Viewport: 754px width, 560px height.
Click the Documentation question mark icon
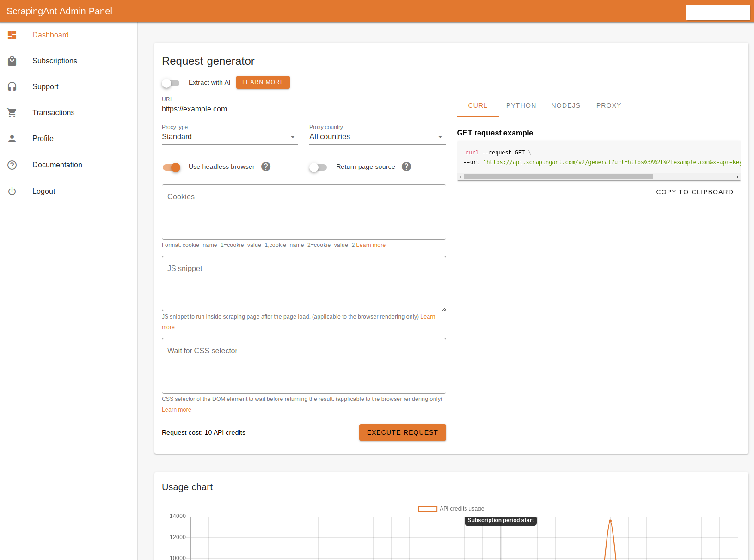pyautogui.click(x=12, y=165)
